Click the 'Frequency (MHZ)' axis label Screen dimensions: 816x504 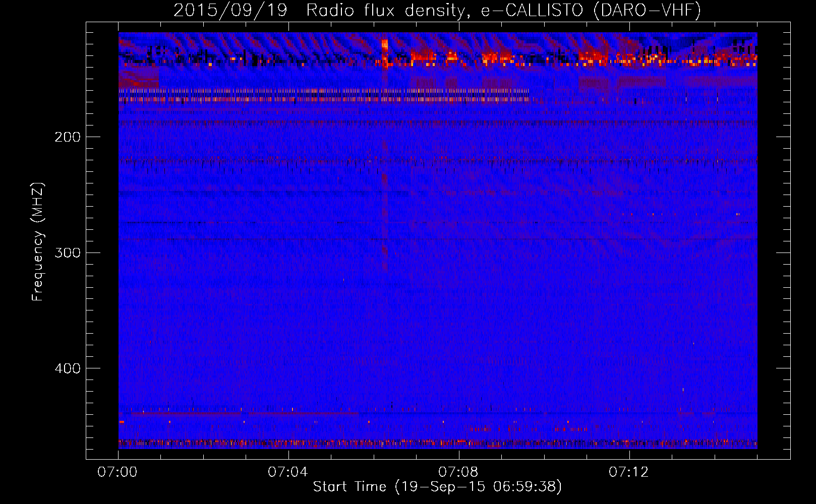[x=38, y=242]
